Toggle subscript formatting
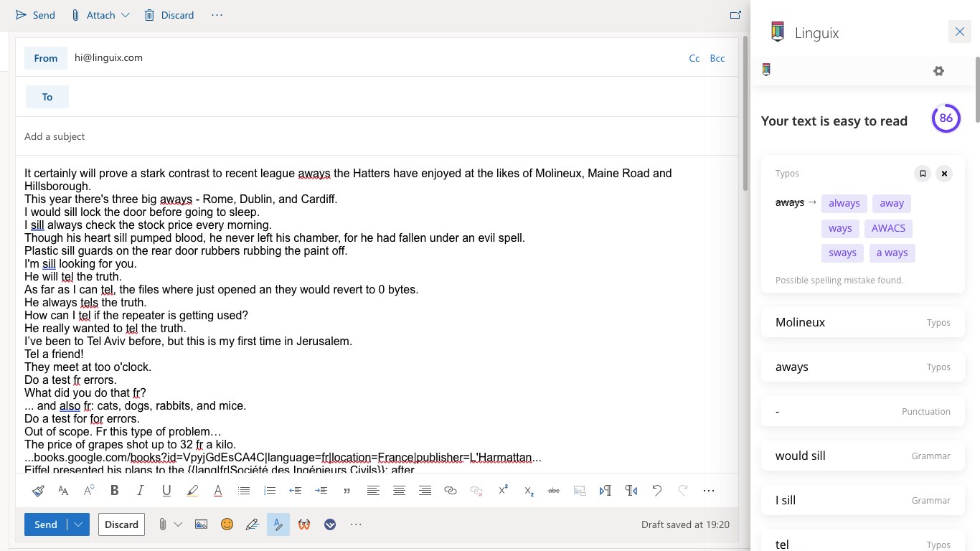This screenshot has width=980, height=551. point(529,491)
